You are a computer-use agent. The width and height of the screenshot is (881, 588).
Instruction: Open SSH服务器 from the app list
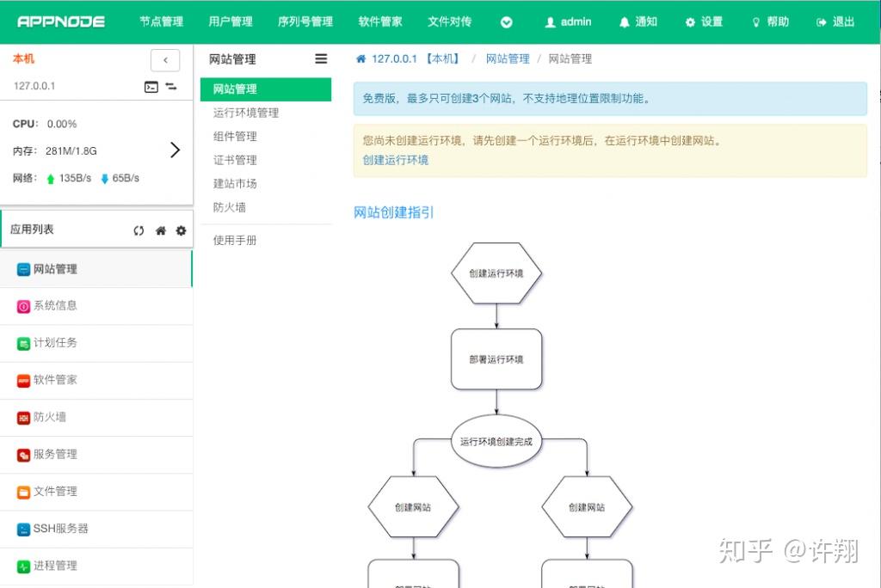tap(60, 529)
